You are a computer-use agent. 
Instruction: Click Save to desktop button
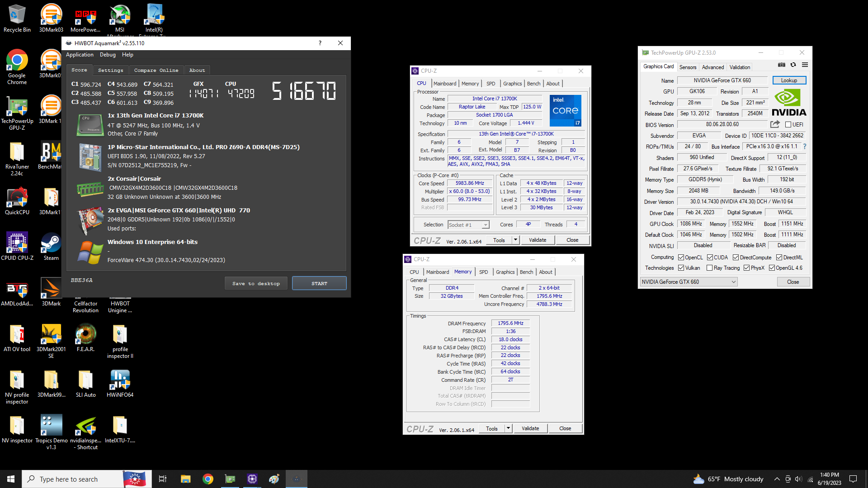[256, 283]
